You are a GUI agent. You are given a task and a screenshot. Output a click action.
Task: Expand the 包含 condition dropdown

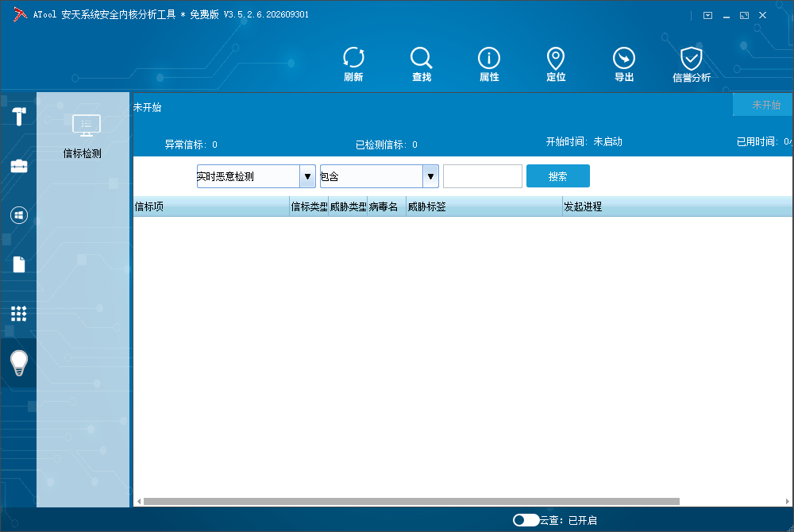coord(430,176)
